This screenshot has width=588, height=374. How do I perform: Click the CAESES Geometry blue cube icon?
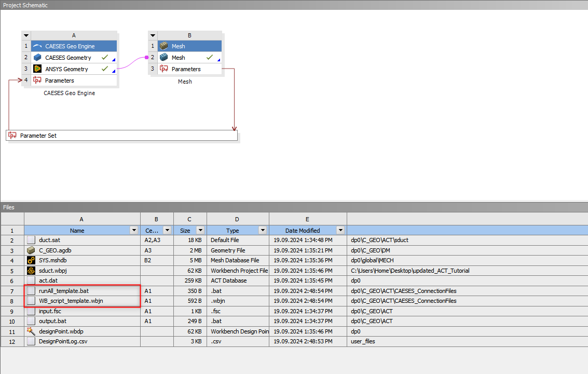click(37, 58)
